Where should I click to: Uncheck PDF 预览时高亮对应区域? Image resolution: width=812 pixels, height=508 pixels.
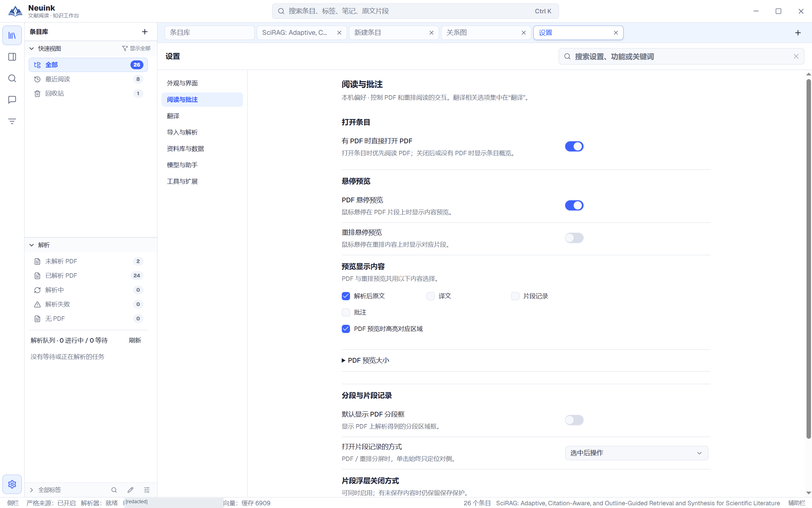coord(346,329)
